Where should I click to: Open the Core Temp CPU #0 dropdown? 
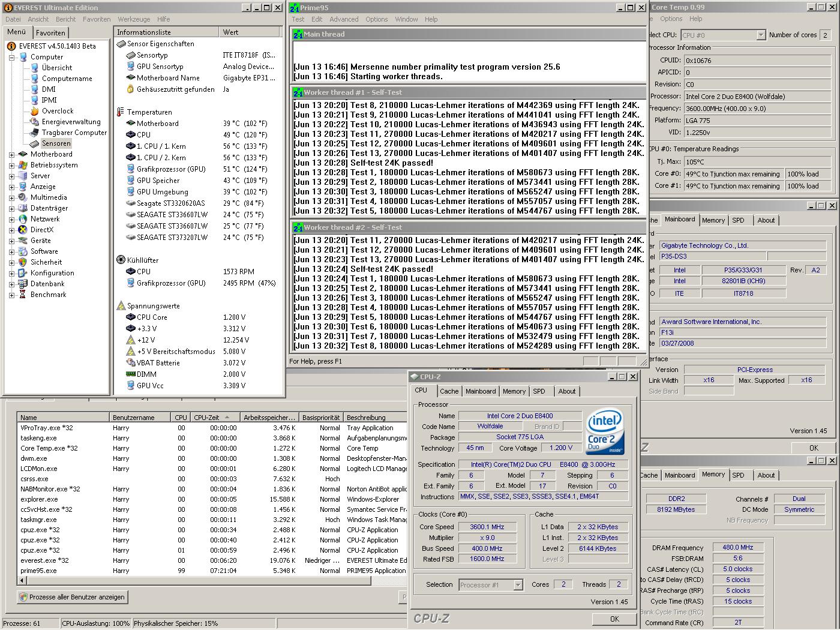click(x=761, y=35)
